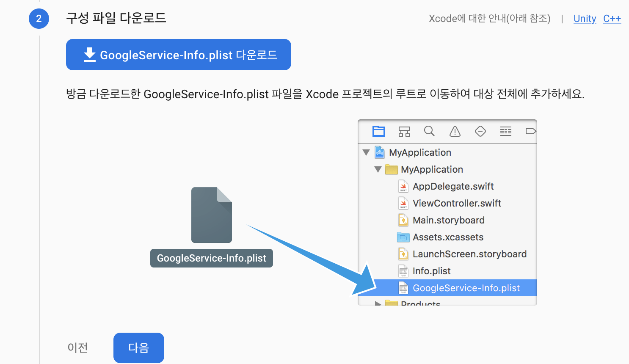Select the project navigator folder icon
The height and width of the screenshot is (364, 629).
379,131
